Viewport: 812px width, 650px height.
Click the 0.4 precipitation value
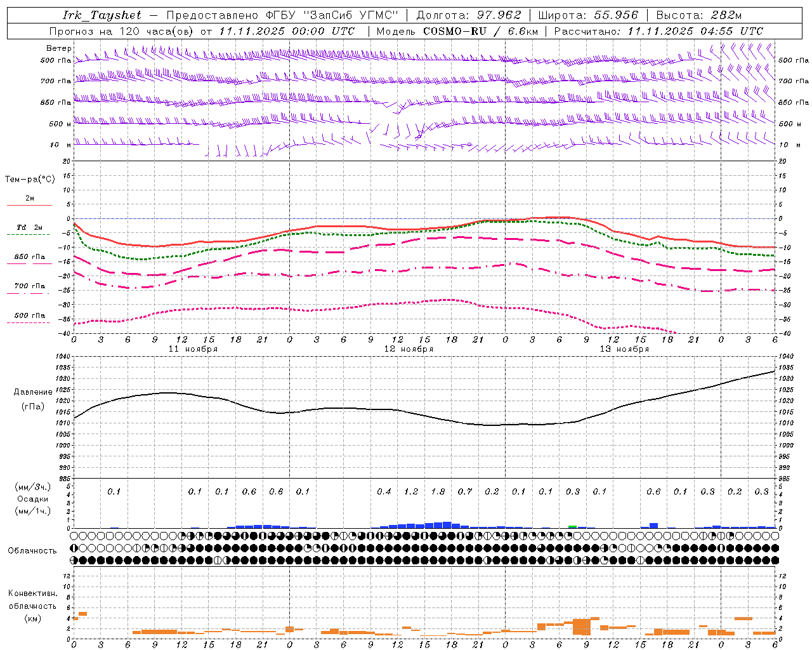point(384,491)
